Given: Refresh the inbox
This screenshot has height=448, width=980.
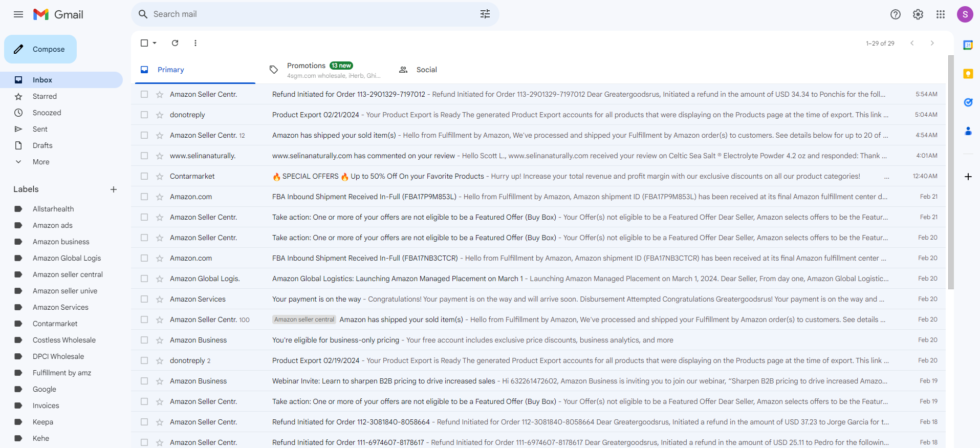Looking at the screenshot, I should click(175, 43).
